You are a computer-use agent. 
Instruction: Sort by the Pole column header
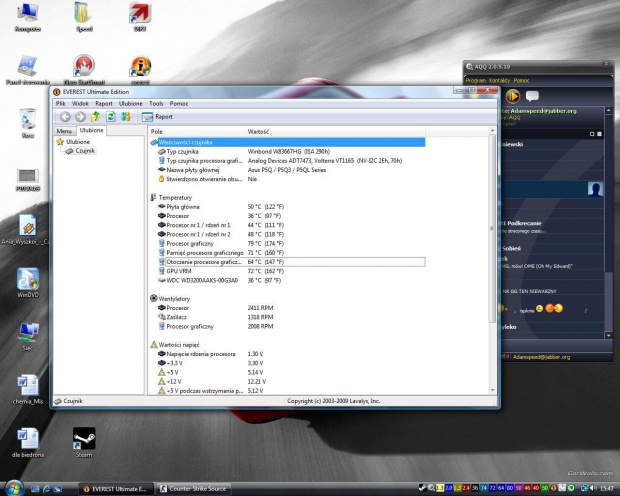click(x=197, y=132)
